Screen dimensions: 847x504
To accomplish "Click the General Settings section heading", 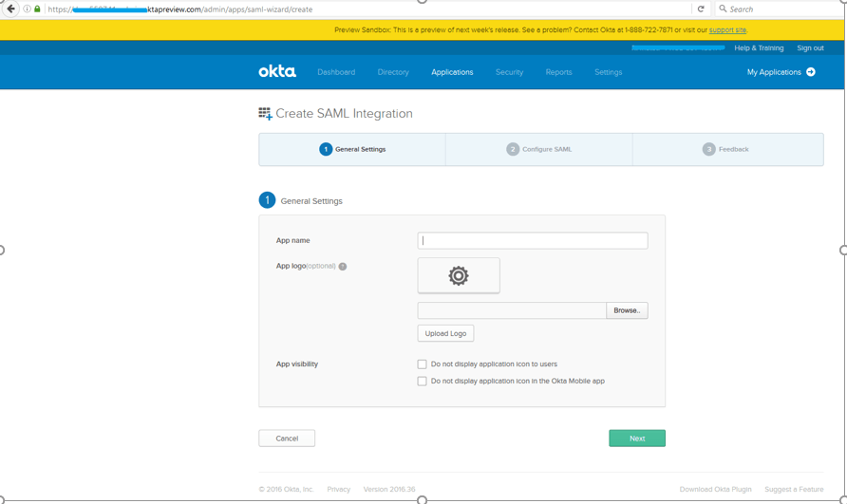I will (311, 201).
